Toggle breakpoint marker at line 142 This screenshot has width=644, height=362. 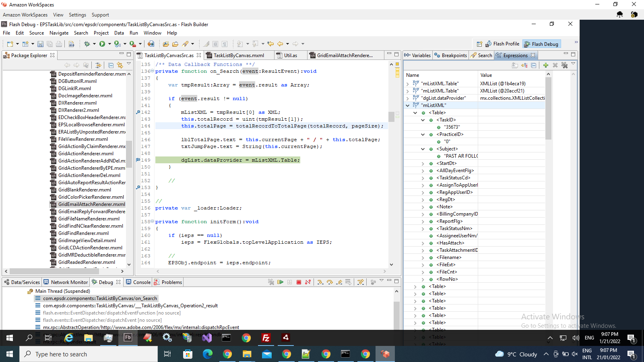(138, 112)
